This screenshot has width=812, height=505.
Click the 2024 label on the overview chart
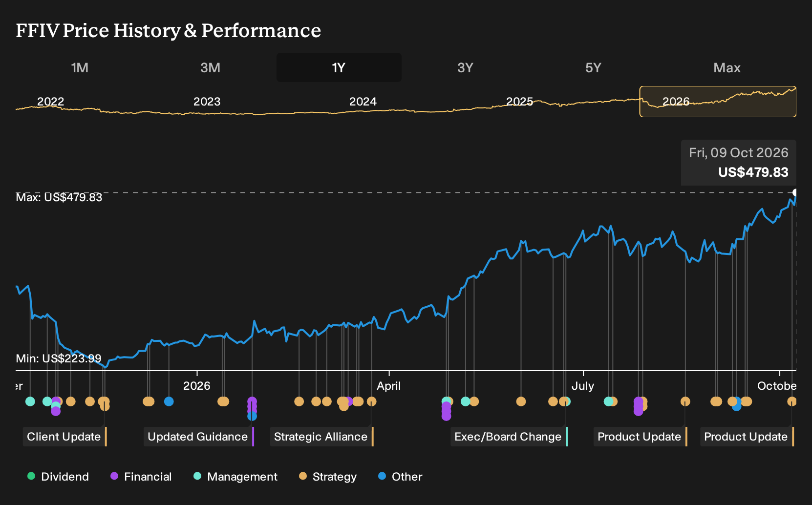363,102
